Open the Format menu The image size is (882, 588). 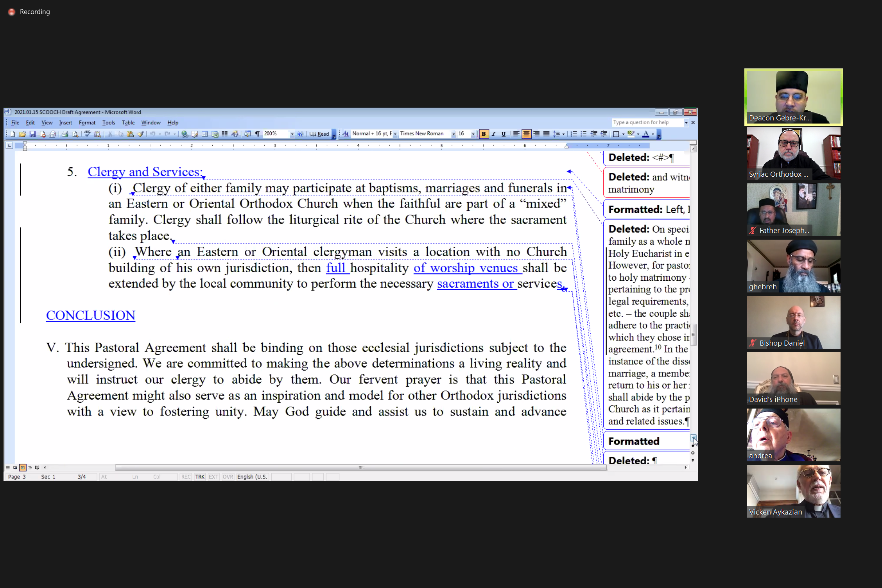click(x=87, y=123)
